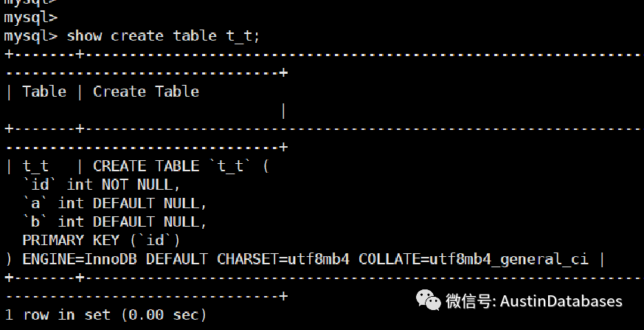Click the AustinDatabases watermark text
Viewport: 644px width, 330px height.
562,301
